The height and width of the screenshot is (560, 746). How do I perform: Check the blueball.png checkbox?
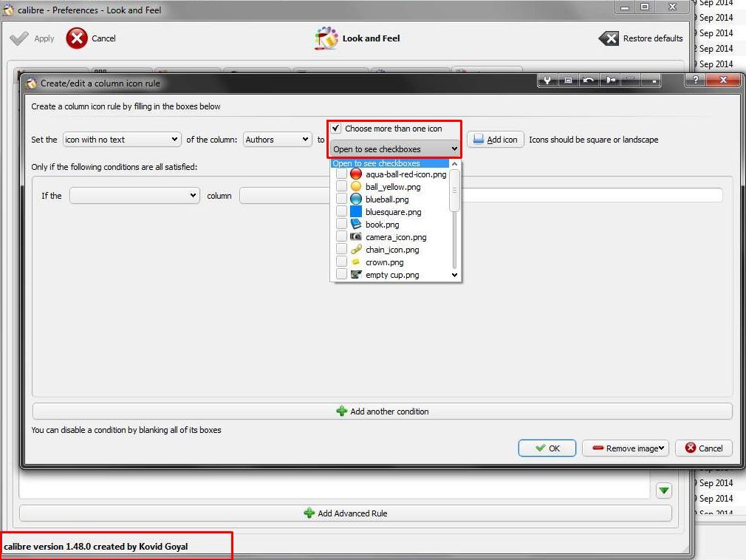pyautogui.click(x=341, y=199)
